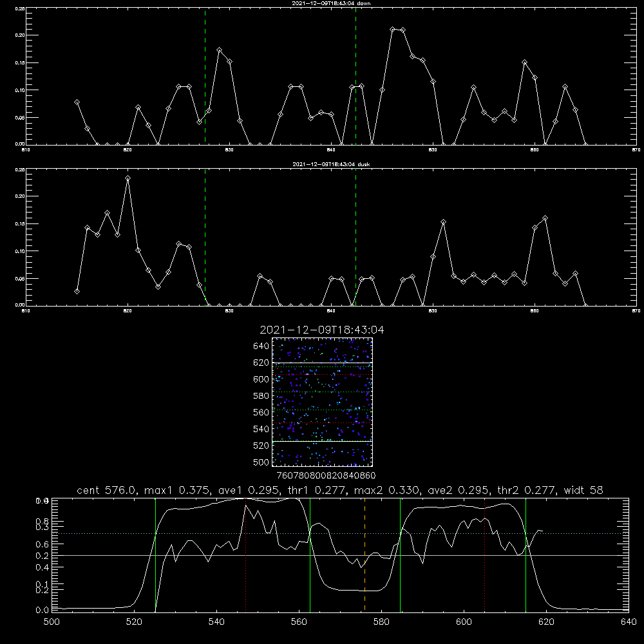
Task: Select the 'ave2 0.295' statistic
Action: (x=457, y=490)
